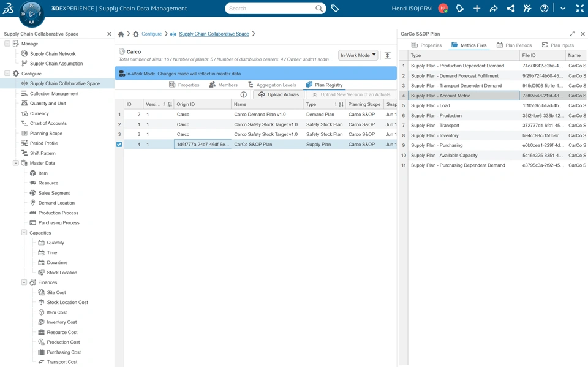Click the fullscreen arrows icon in the top bar
Screen dimensions: 588x367
click(x=580, y=8)
